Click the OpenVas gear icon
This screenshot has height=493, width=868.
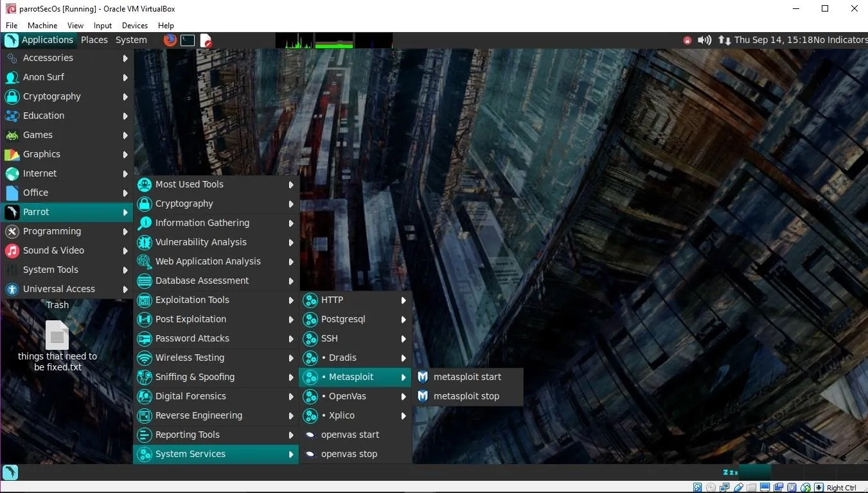[310, 396]
